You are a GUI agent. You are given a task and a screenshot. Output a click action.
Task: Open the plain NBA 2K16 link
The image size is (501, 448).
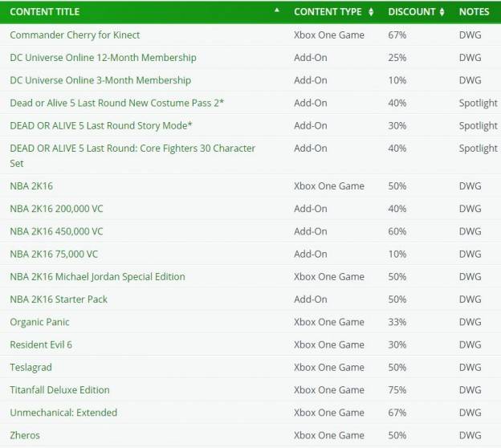click(x=31, y=186)
